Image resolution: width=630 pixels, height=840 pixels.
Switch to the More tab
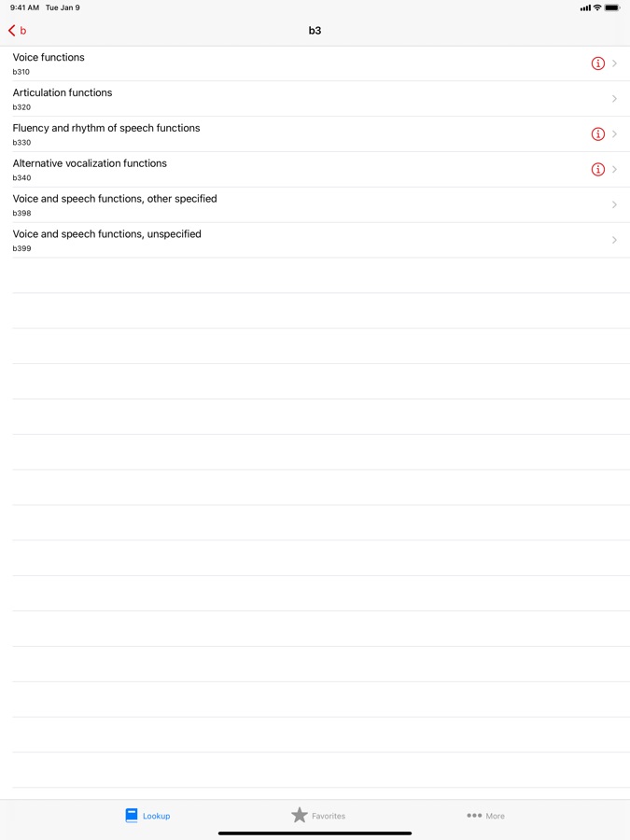486,816
